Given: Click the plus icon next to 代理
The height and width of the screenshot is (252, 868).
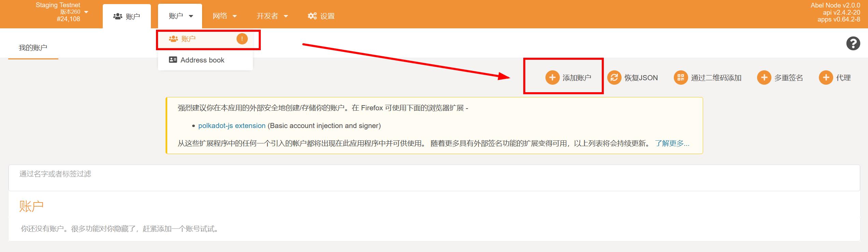Looking at the screenshot, I should (x=826, y=78).
